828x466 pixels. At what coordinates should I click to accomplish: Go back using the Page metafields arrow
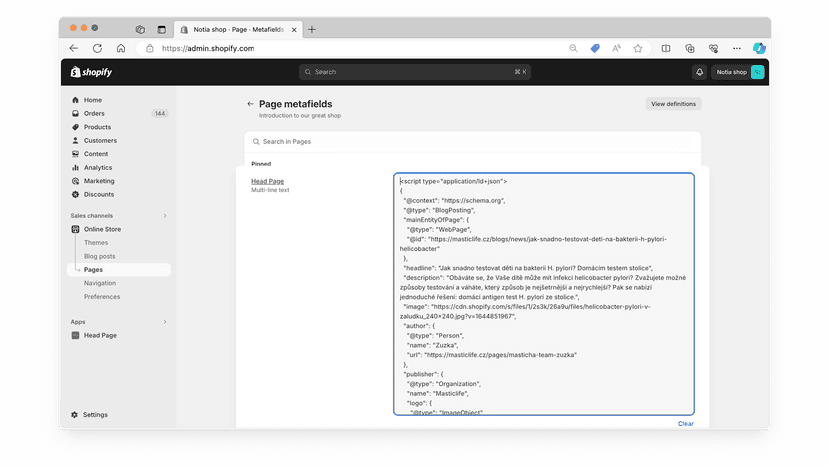250,104
